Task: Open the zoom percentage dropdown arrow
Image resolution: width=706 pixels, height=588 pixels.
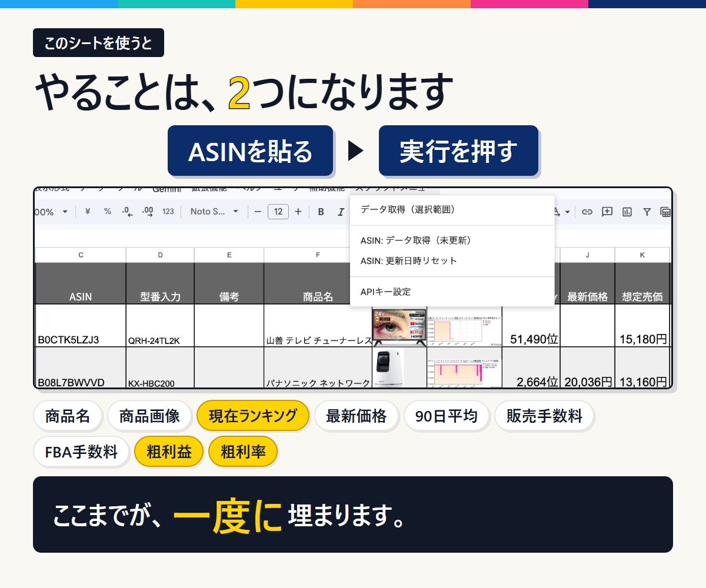Action: pyautogui.click(x=65, y=212)
